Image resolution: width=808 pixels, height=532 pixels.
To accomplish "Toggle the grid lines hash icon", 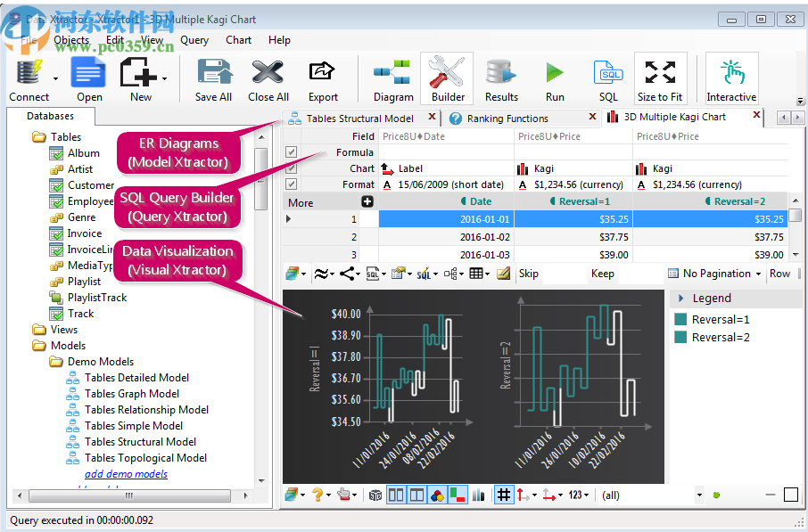I will click(504, 495).
